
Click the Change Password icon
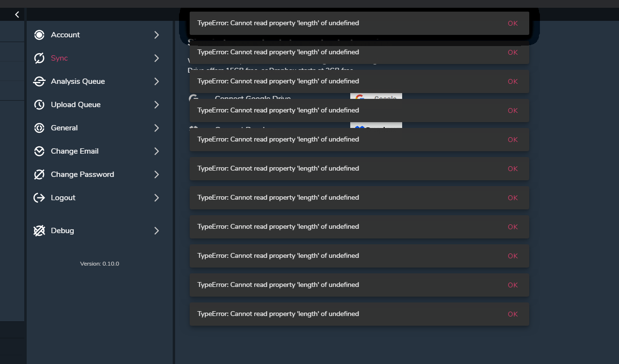(39, 174)
